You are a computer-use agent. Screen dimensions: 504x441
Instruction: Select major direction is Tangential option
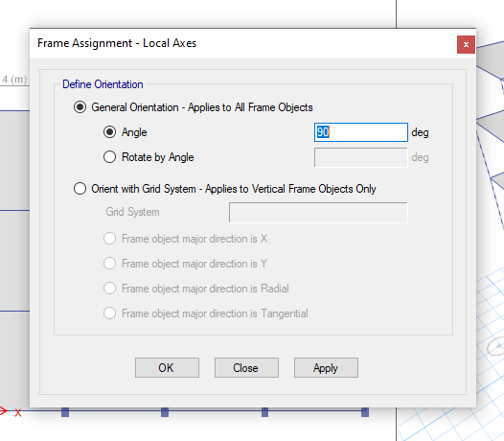tap(109, 313)
